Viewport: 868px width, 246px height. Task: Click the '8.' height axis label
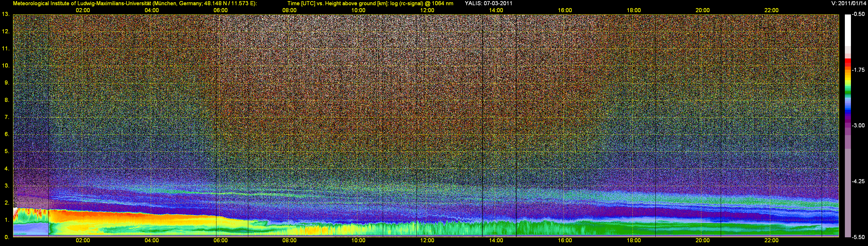pos(7,100)
